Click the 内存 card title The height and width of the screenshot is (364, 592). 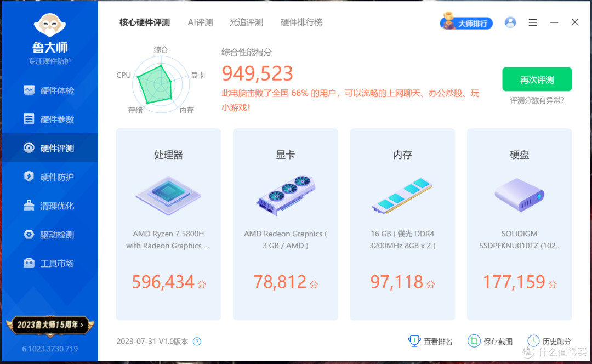click(x=402, y=155)
